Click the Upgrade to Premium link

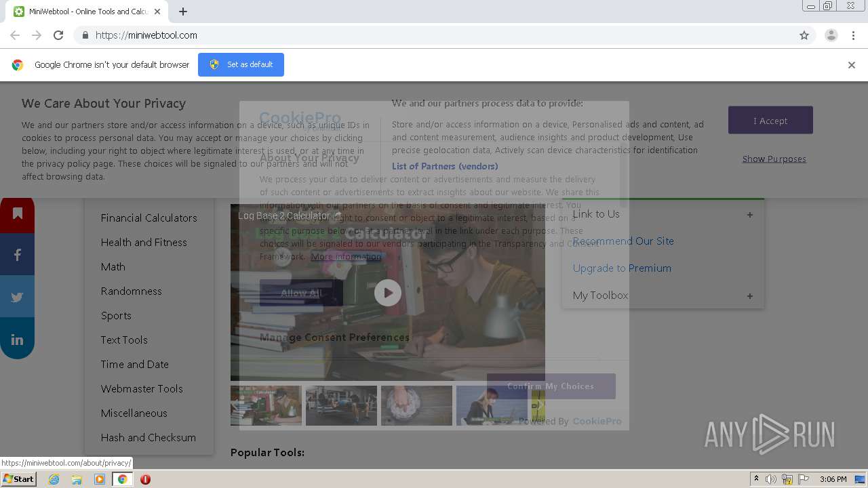(x=622, y=268)
